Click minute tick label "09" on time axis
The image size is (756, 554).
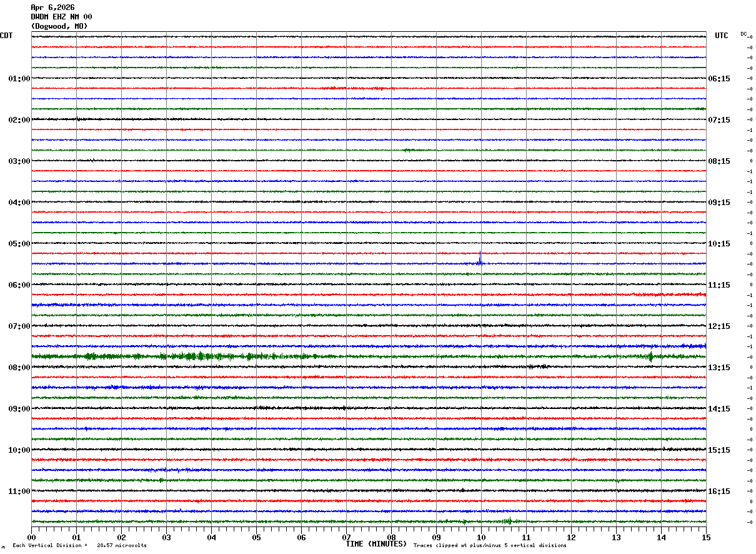[436, 537]
